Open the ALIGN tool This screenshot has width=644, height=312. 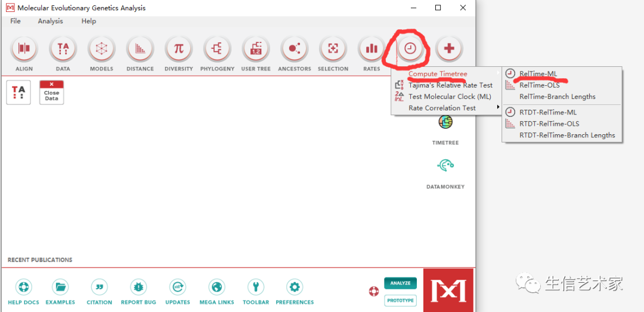(x=24, y=49)
